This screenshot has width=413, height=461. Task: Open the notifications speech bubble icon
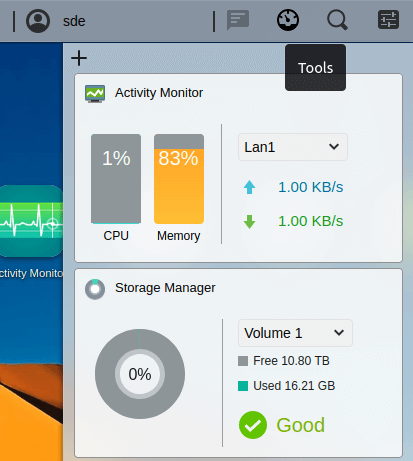click(x=238, y=20)
